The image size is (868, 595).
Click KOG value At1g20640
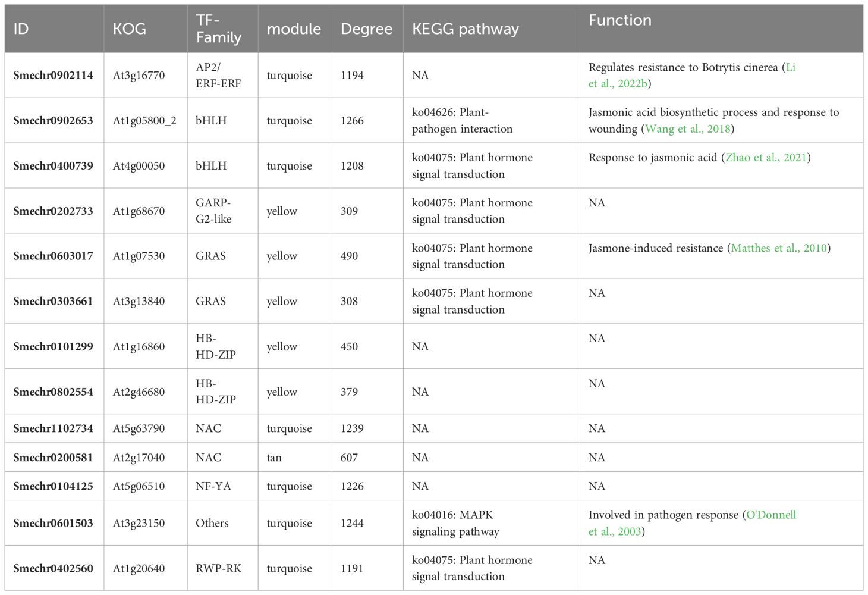tap(139, 568)
